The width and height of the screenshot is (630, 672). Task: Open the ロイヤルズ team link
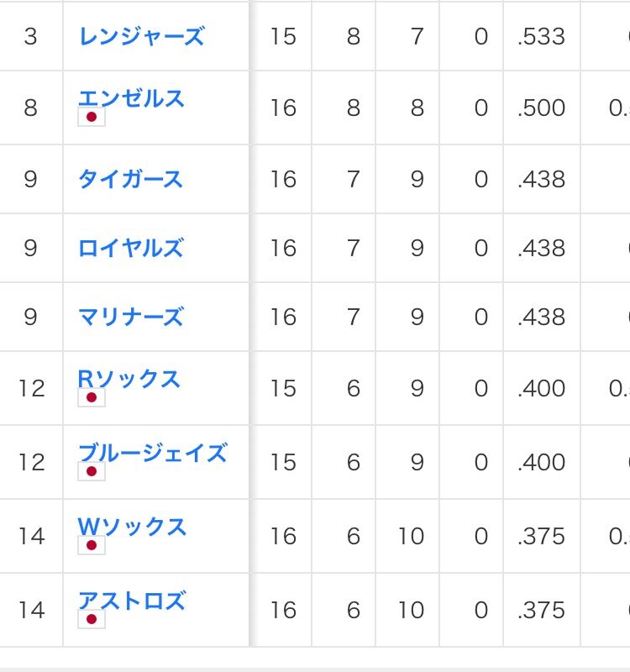coord(131,248)
